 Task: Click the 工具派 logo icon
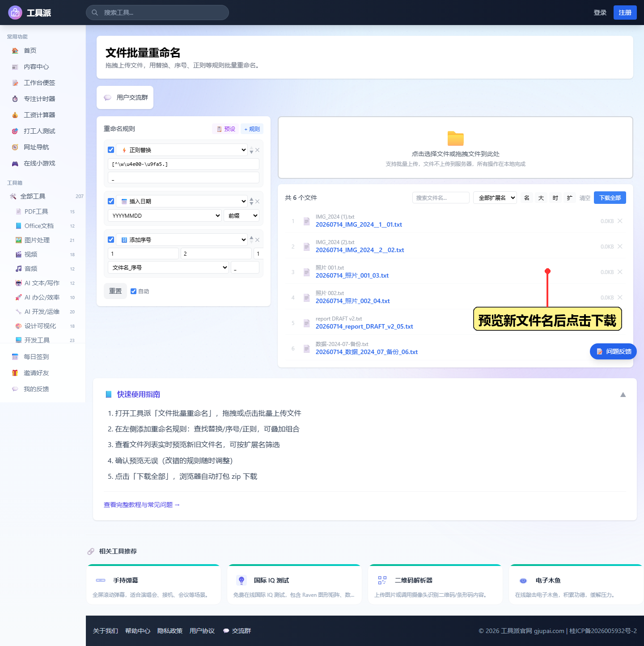pyautogui.click(x=15, y=13)
